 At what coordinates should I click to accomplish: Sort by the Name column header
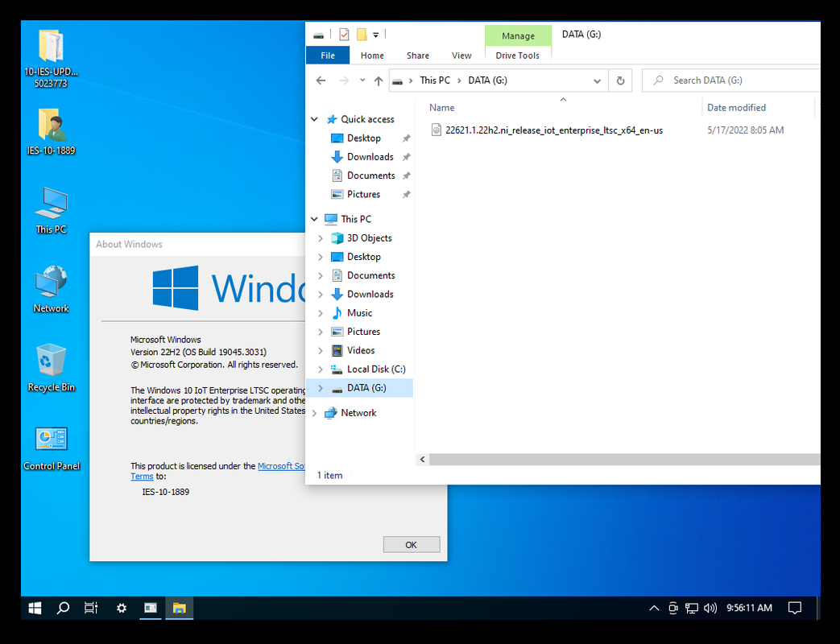(441, 108)
